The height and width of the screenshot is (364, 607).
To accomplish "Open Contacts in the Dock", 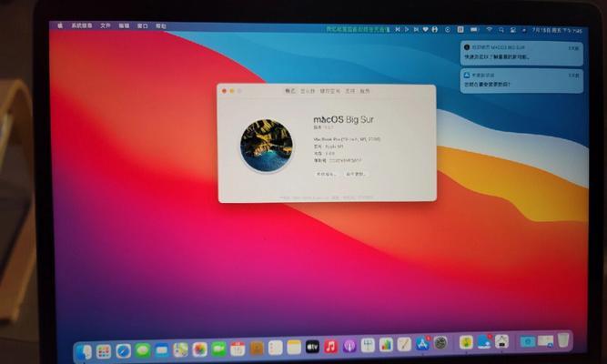I will [x=257, y=349].
